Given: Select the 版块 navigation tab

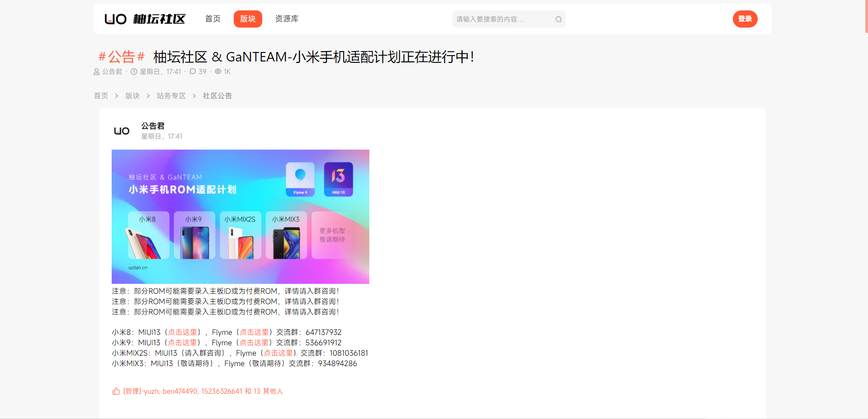Looking at the screenshot, I should pos(248,19).
